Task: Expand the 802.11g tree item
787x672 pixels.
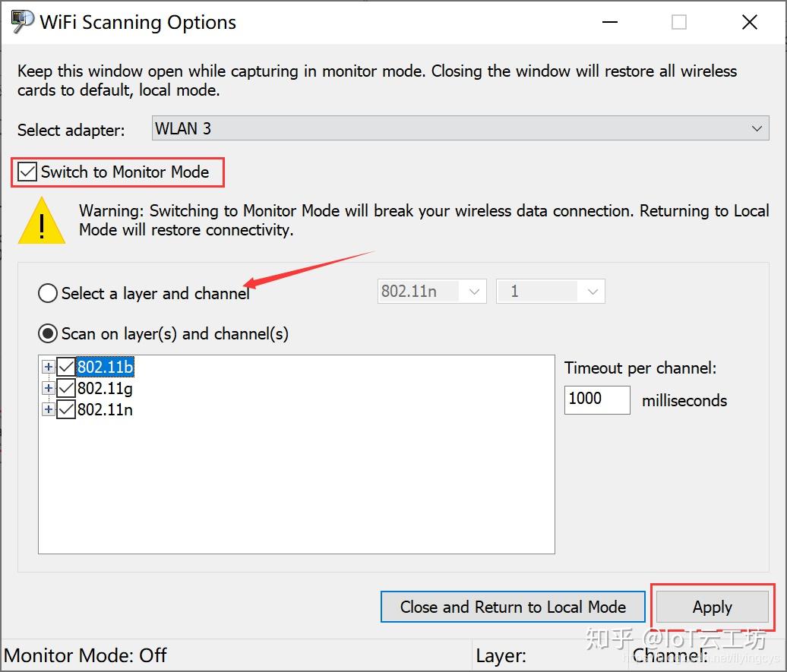Action: tap(48, 388)
